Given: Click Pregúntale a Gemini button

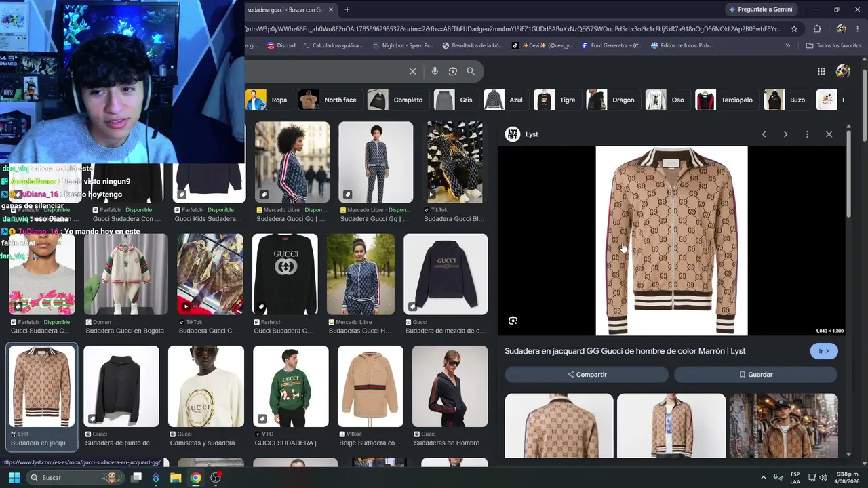Looking at the screenshot, I should (x=760, y=9).
